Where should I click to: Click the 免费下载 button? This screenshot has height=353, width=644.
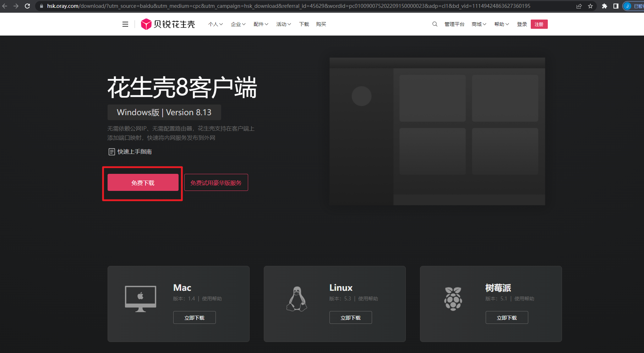143,182
